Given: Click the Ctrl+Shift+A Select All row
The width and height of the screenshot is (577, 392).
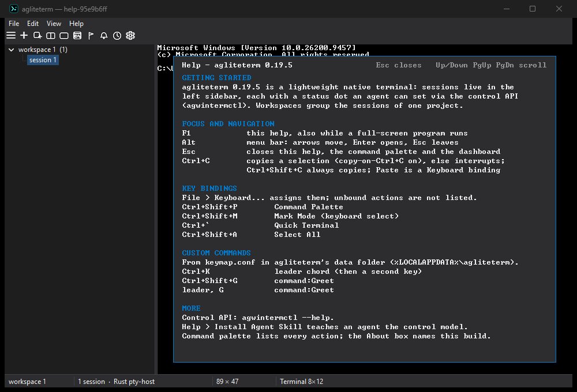Looking at the screenshot, I should [251, 235].
